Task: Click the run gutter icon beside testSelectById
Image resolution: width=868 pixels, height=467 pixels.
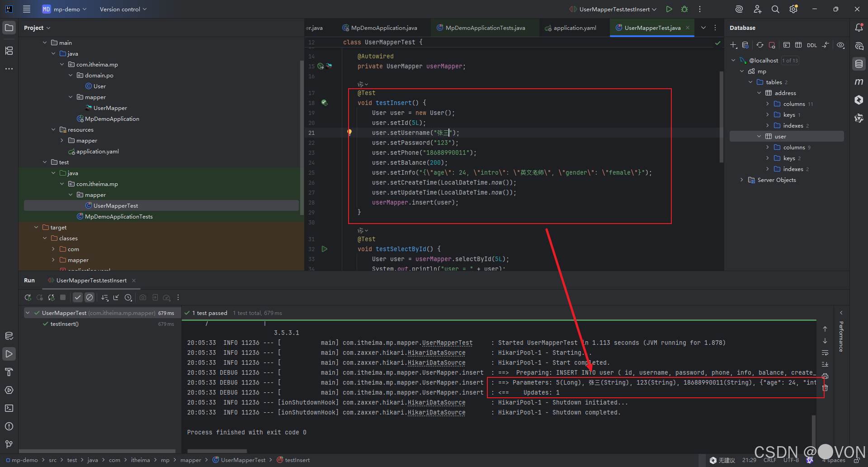Action: point(324,249)
